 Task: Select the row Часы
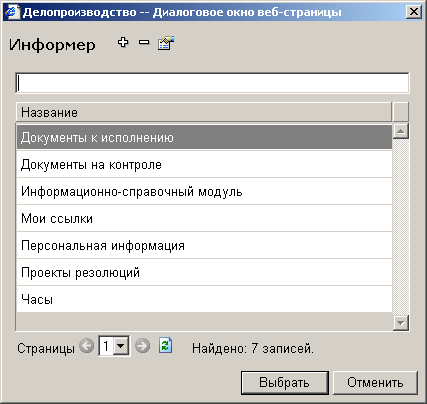coord(204,299)
